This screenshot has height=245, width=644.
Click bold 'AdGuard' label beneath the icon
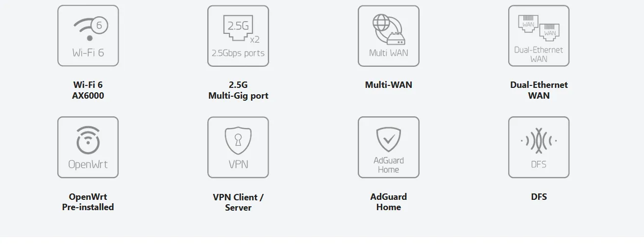pyautogui.click(x=389, y=197)
